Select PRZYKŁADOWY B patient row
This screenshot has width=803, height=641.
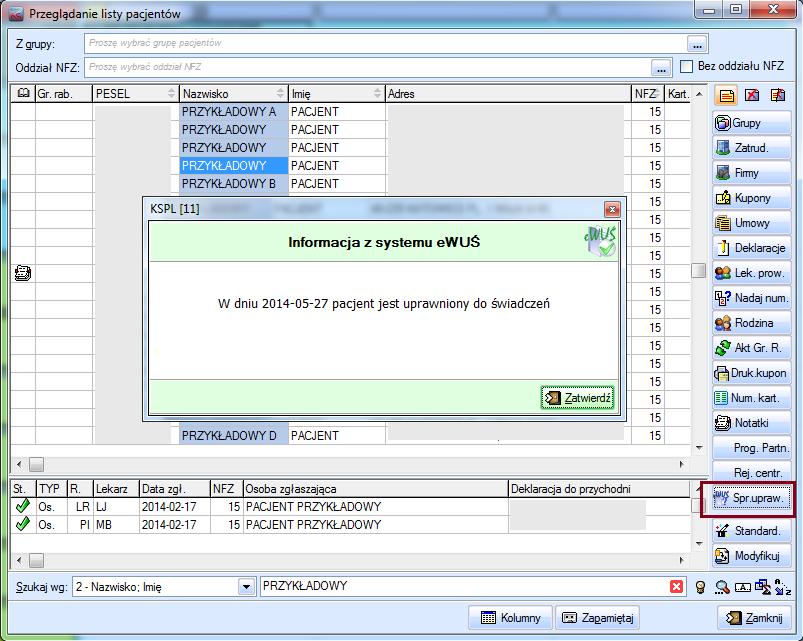tap(350, 183)
